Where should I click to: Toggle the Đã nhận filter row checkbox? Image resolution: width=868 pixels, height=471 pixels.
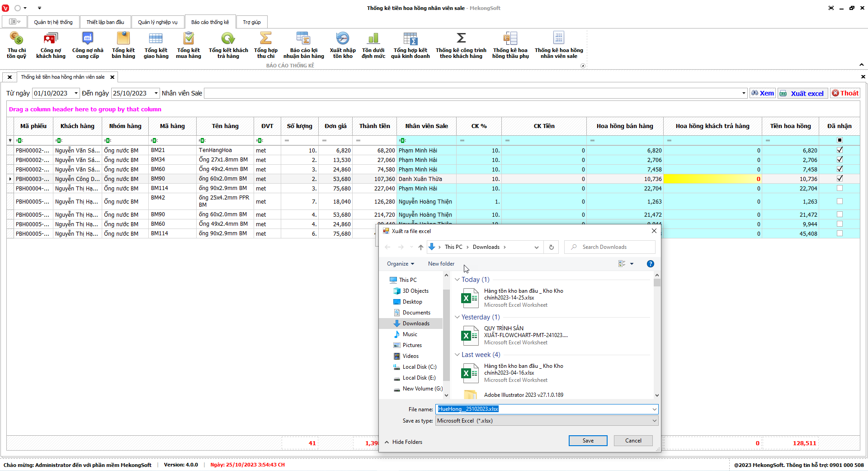[x=840, y=140]
